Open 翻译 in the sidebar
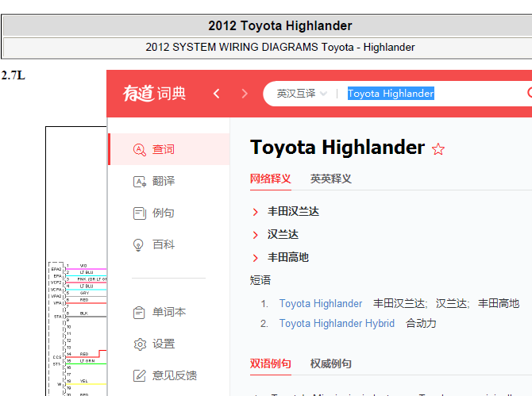 [x=169, y=181]
